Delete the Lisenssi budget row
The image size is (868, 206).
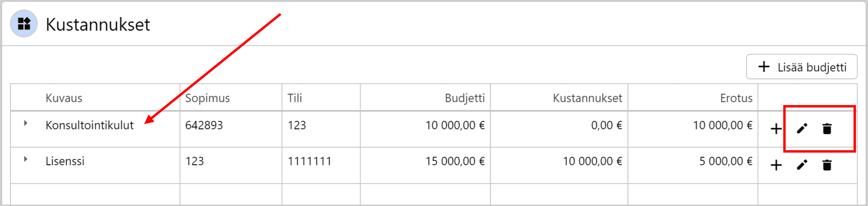tap(827, 165)
